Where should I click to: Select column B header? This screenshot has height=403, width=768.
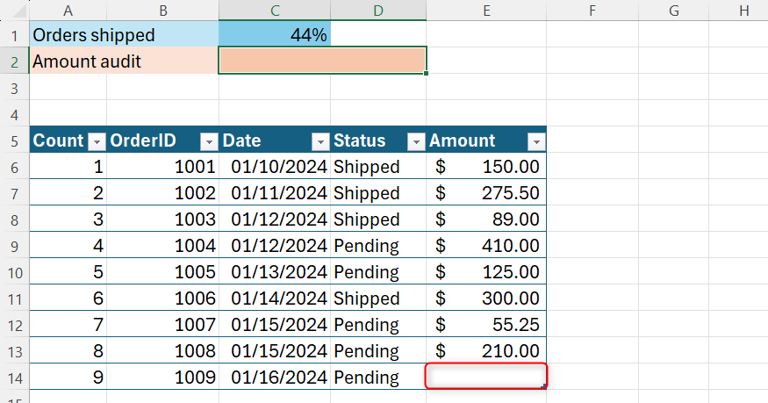click(x=163, y=10)
